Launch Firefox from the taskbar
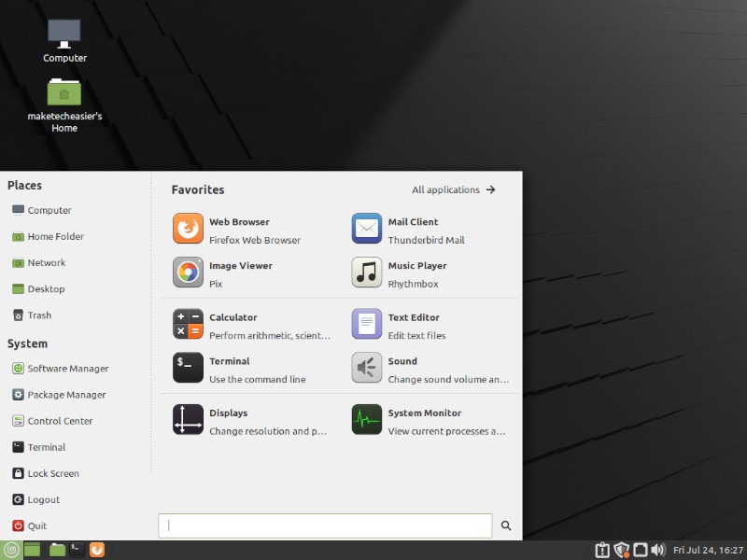Screen dimensions: 747x560 click(x=97, y=550)
